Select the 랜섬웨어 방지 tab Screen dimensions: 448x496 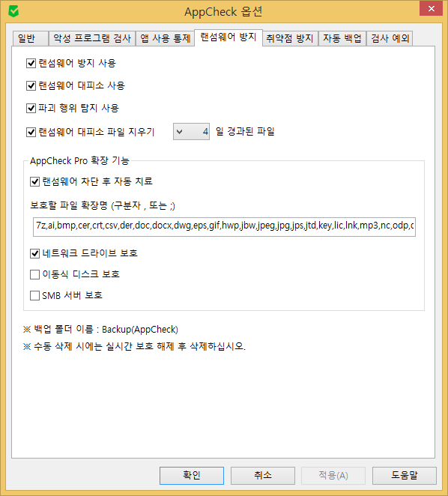tap(228, 37)
